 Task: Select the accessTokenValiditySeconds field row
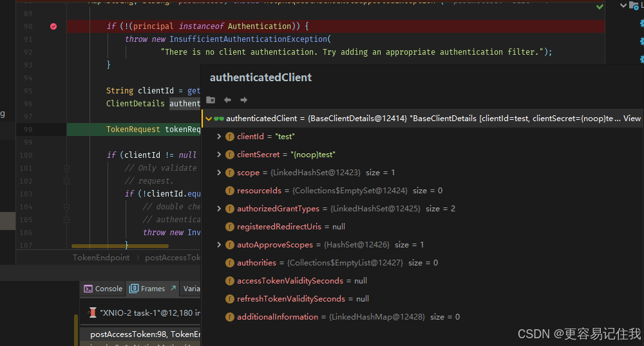[422, 281]
